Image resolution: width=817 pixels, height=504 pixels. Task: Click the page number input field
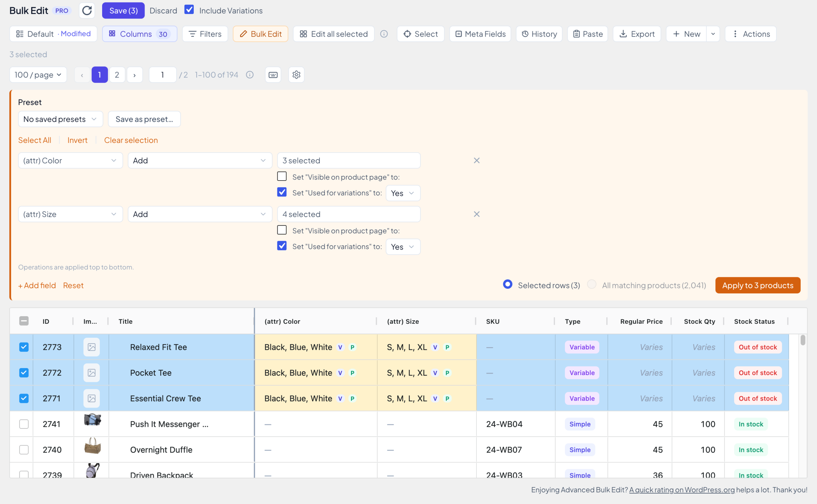162,75
